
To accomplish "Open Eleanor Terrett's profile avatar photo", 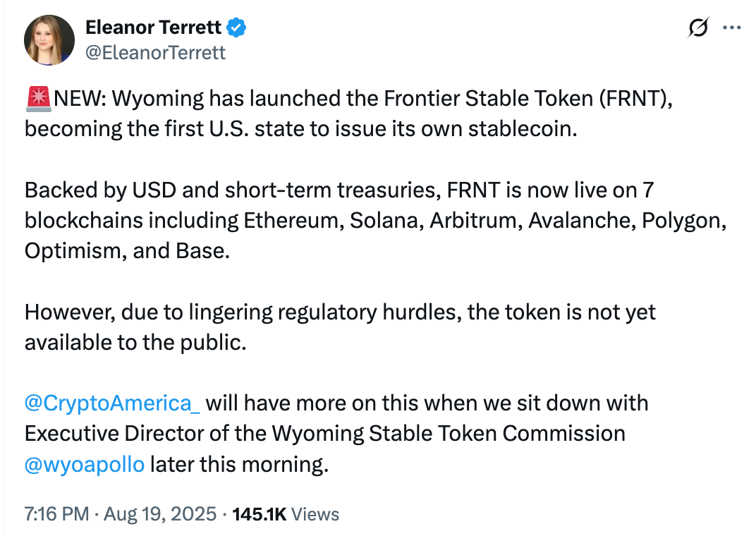I will [x=49, y=40].
